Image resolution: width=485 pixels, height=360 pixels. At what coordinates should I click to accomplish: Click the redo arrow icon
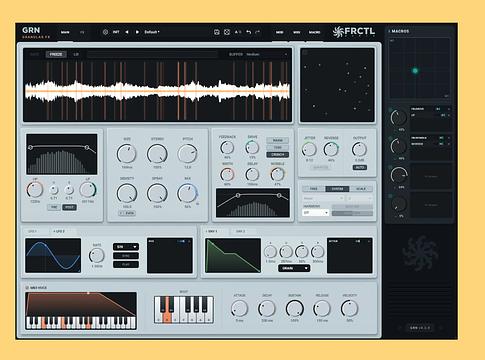click(257, 32)
